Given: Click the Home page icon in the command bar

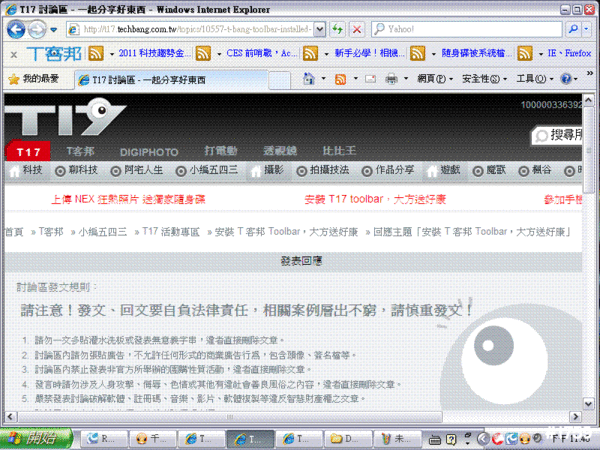Looking at the screenshot, I should coord(309,79).
